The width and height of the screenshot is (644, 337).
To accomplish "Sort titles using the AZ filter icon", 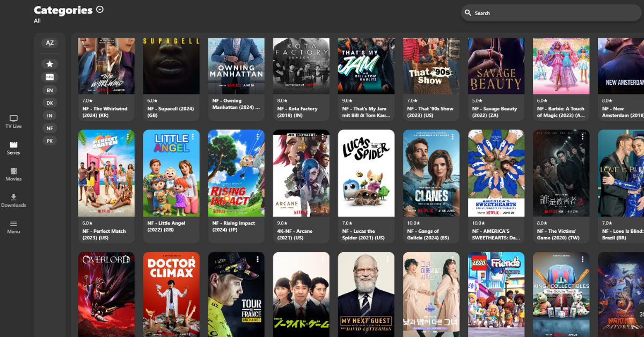I will point(49,43).
